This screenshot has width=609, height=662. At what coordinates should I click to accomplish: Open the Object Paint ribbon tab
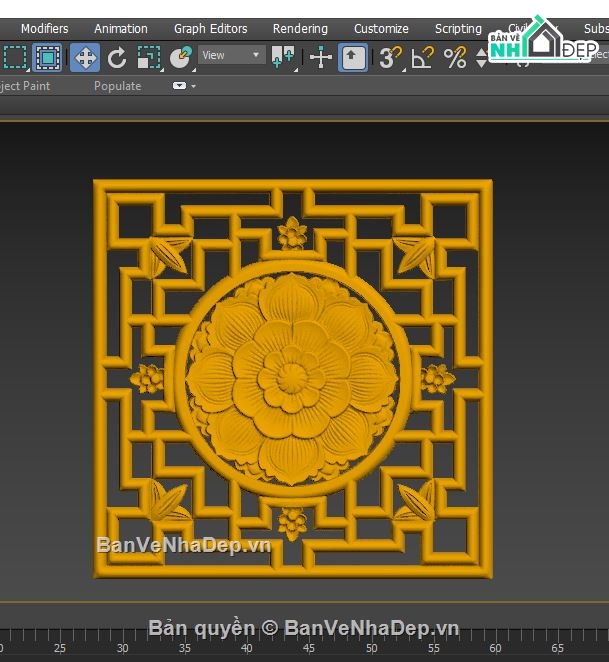pyautogui.click(x=25, y=86)
